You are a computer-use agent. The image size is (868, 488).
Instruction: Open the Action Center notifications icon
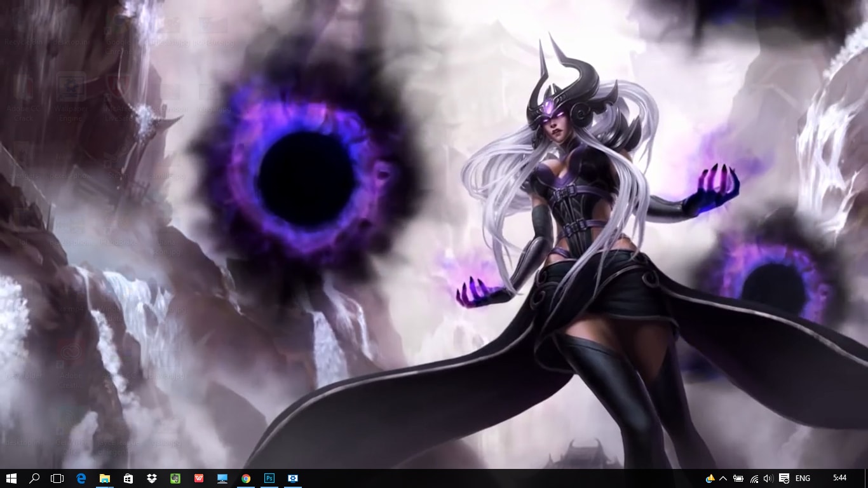point(784,478)
